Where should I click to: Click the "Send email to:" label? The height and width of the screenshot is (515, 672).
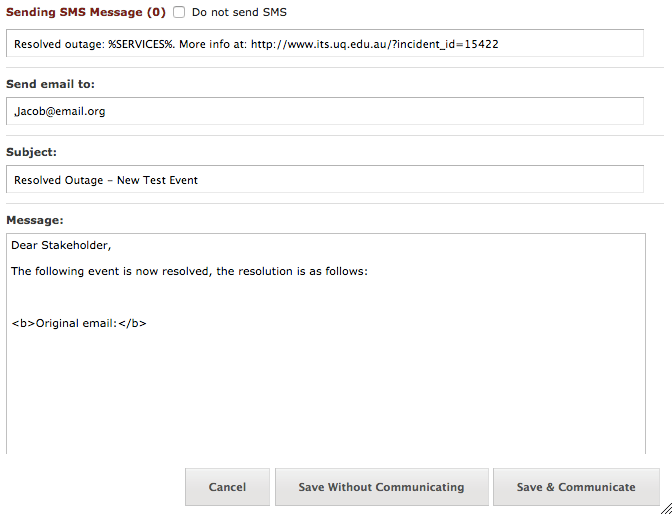pos(50,84)
